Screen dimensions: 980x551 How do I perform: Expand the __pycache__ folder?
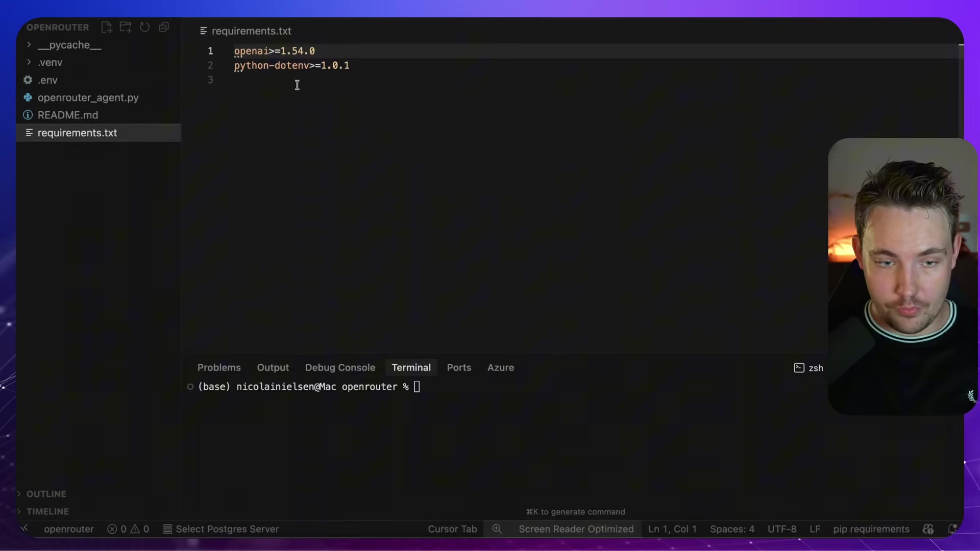point(29,45)
